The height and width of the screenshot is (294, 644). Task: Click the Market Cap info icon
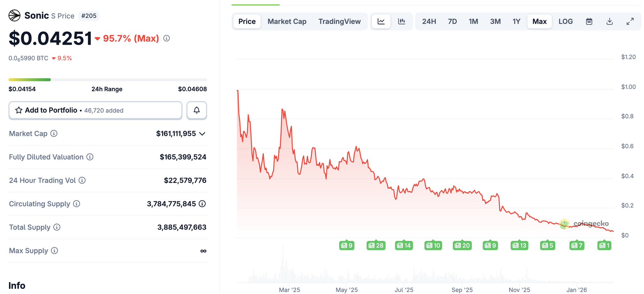54,134
